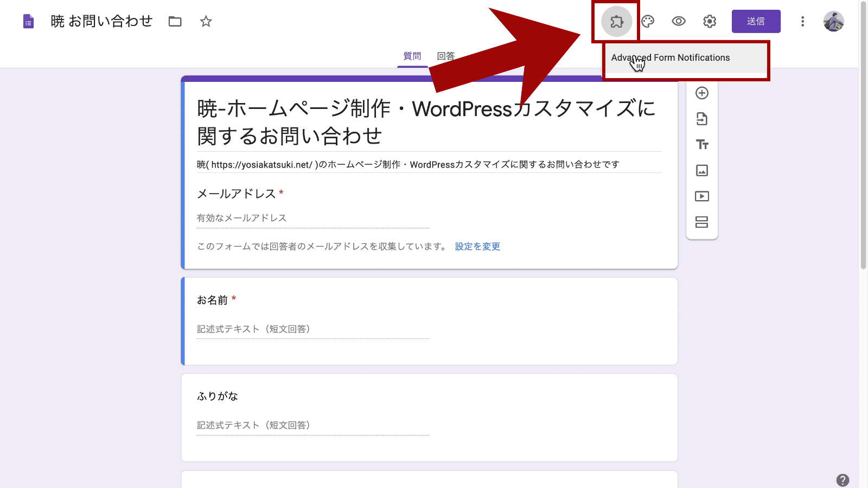Screen dimensions: 868x488
Task: Add a new question with plus icon
Action: click(702, 93)
